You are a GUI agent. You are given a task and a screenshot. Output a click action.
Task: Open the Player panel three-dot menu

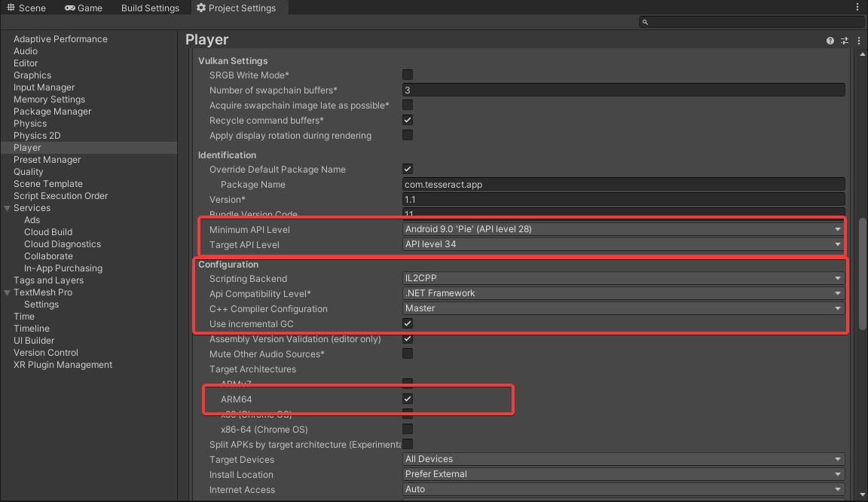[859, 41]
